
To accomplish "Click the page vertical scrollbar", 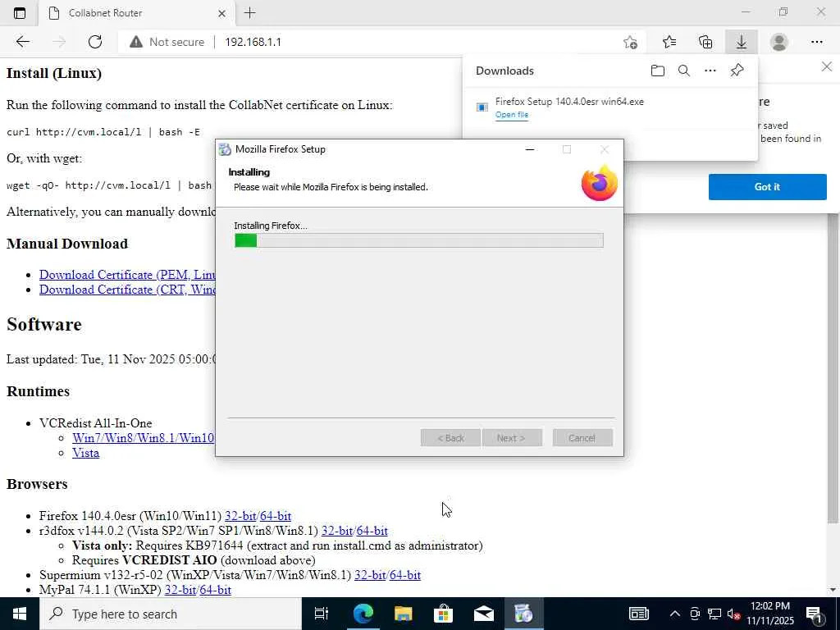I will click(x=833, y=368).
